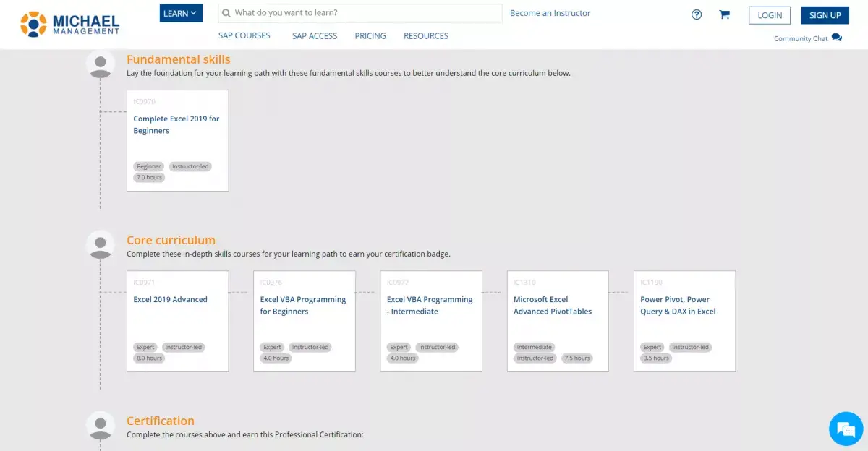Image resolution: width=868 pixels, height=451 pixels.
Task: Focus the 'What do you want to learn?' search field
Action: pyautogui.click(x=360, y=13)
